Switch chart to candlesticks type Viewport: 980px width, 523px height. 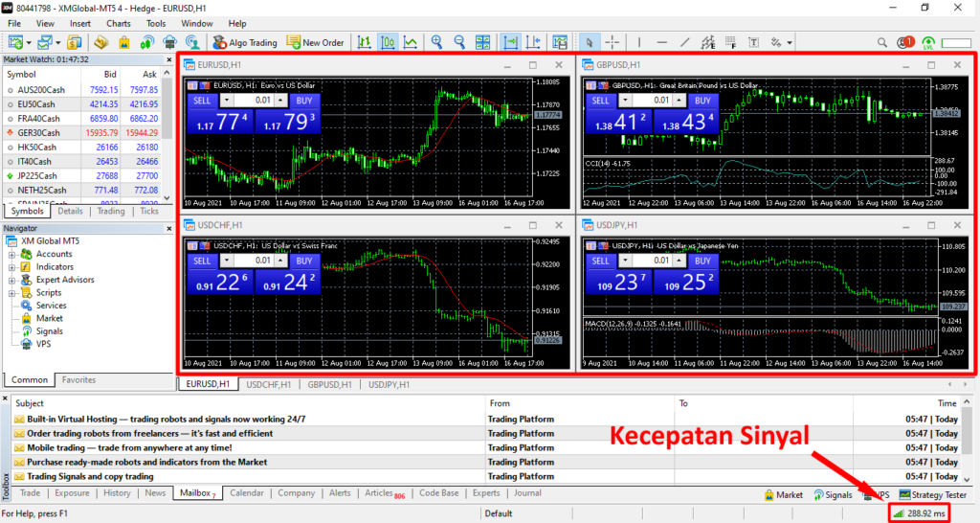[x=388, y=42]
